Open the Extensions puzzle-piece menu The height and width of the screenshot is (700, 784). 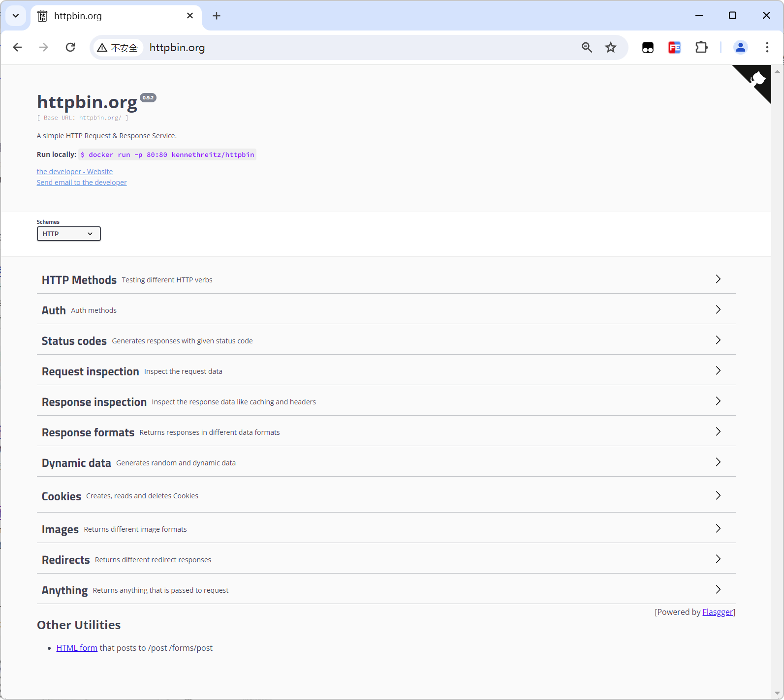click(x=701, y=47)
